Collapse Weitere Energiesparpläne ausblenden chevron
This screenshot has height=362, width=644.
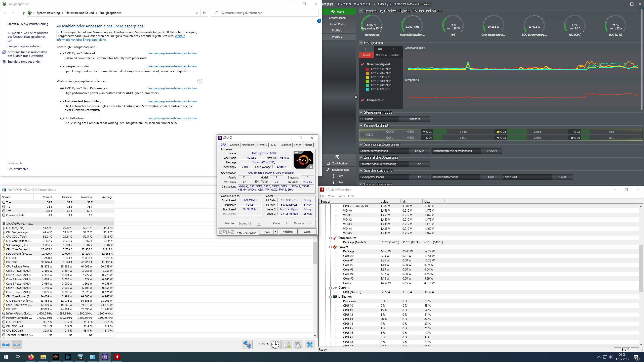click(200, 81)
